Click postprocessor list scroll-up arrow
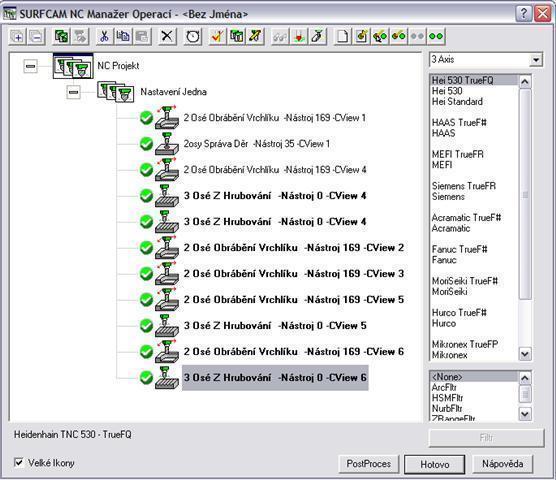The image size is (556, 480). [525, 82]
